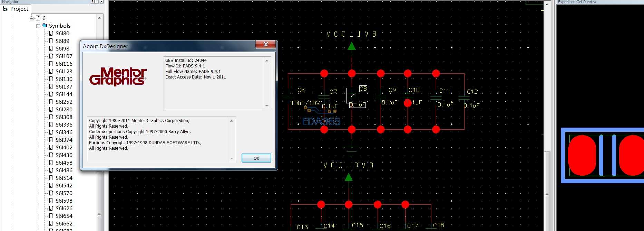Image resolution: width=644 pixels, height=231 pixels.
Task: Select symbol $6I98 in the tree
Action: [x=62, y=49]
